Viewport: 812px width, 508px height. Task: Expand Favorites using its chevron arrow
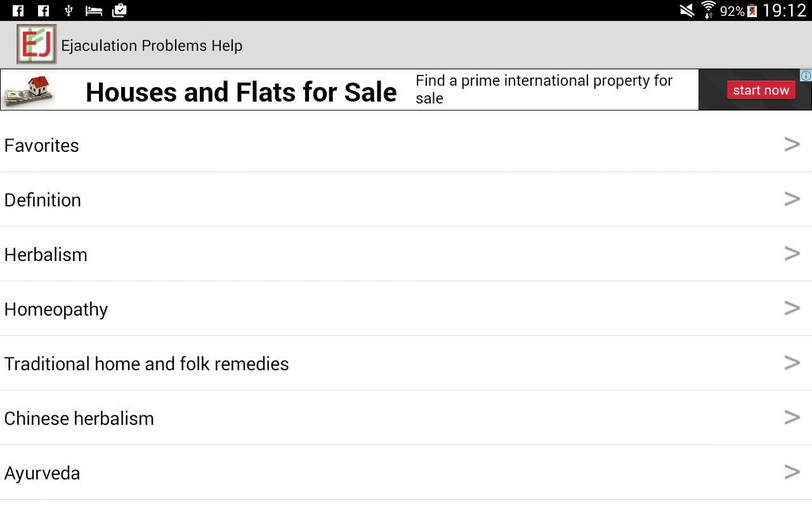click(x=792, y=145)
